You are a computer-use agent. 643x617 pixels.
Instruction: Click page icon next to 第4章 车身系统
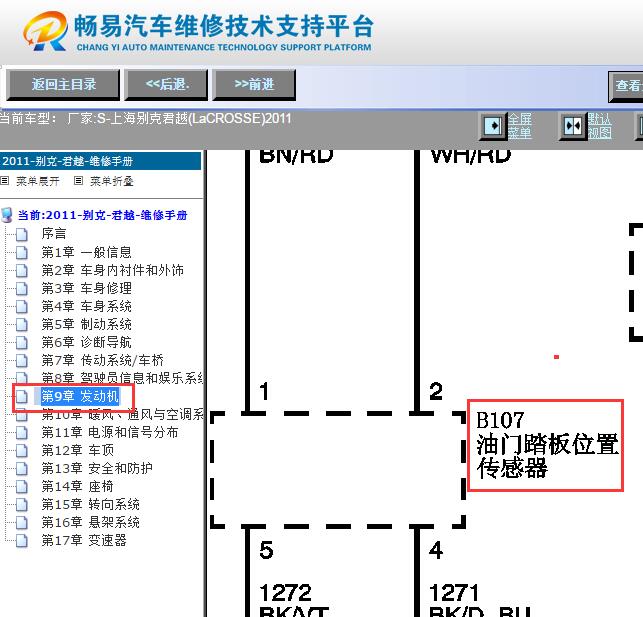pos(22,307)
